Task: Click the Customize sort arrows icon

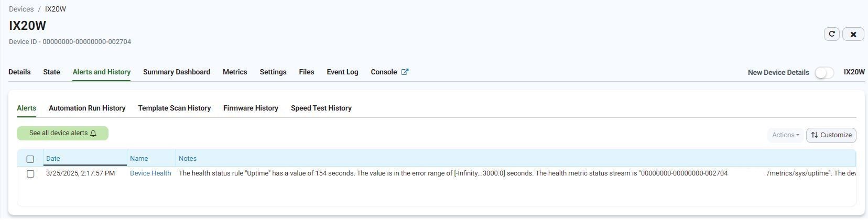Action: (x=815, y=135)
